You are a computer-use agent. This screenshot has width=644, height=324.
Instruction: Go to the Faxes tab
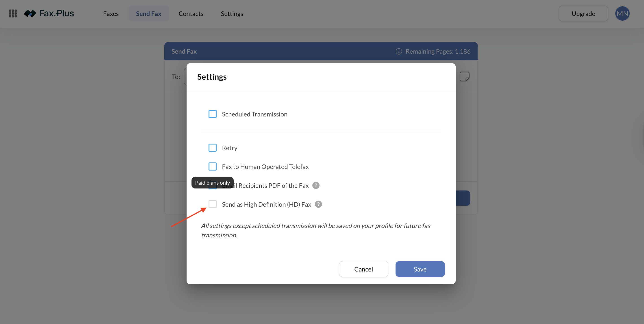click(x=111, y=13)
